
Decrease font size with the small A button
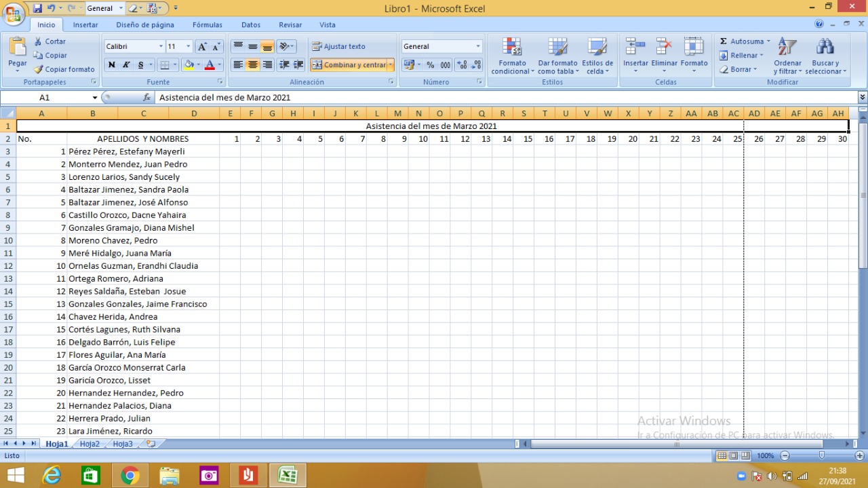[216, 47]
